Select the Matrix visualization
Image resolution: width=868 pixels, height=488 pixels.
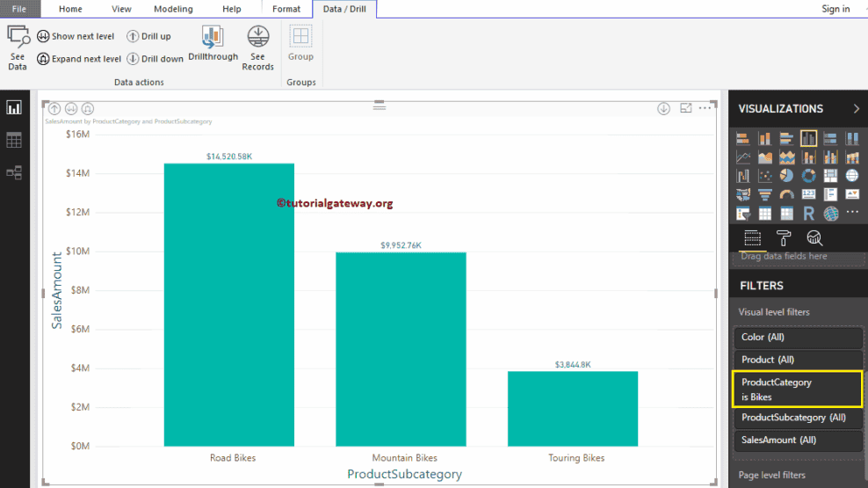click(786, 214)
